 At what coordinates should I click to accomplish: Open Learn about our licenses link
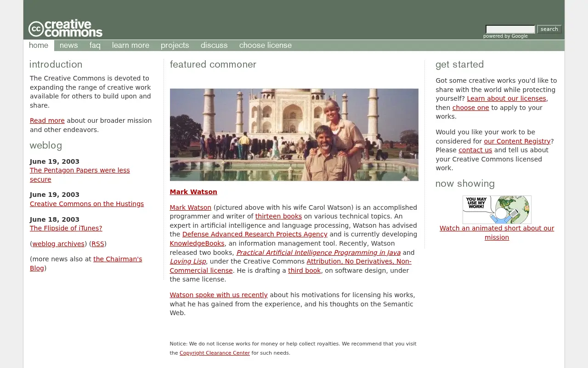[506, 98]
